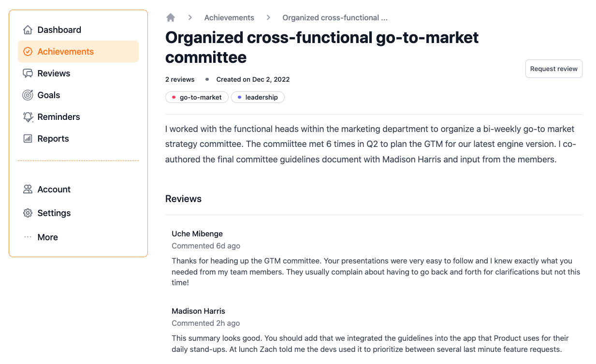The image size is (596, 364).
Task: Select the go-to-market tag
Action: coord(197,97)
